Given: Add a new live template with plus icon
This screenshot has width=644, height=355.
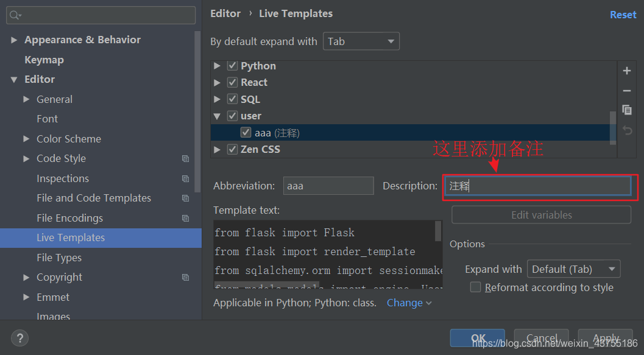Looking at the screenshot, I should coord(627,71).
